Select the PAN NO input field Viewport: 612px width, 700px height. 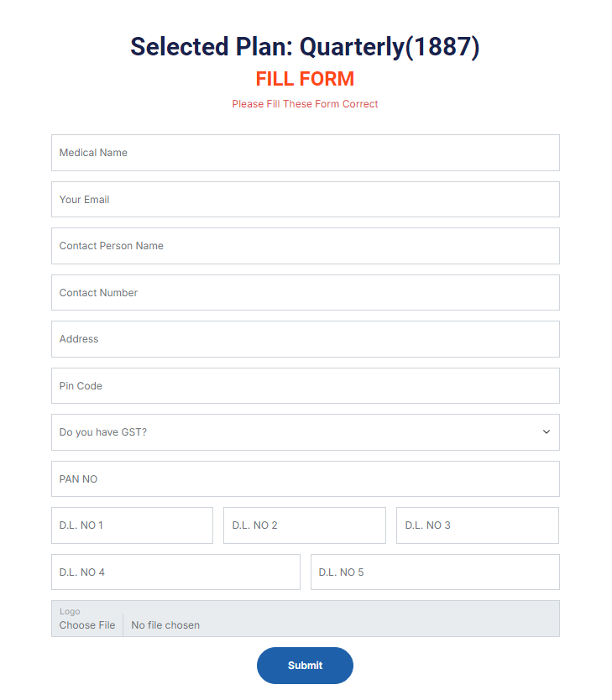click(x=305, y=479)
